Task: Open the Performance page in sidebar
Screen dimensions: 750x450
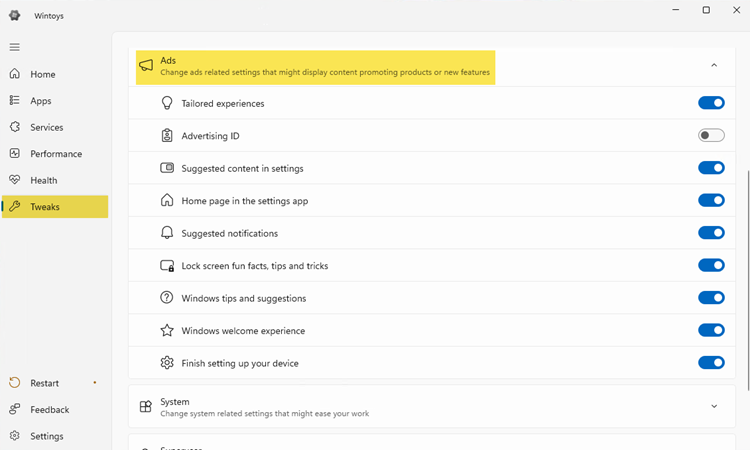Action: [56, 154]
